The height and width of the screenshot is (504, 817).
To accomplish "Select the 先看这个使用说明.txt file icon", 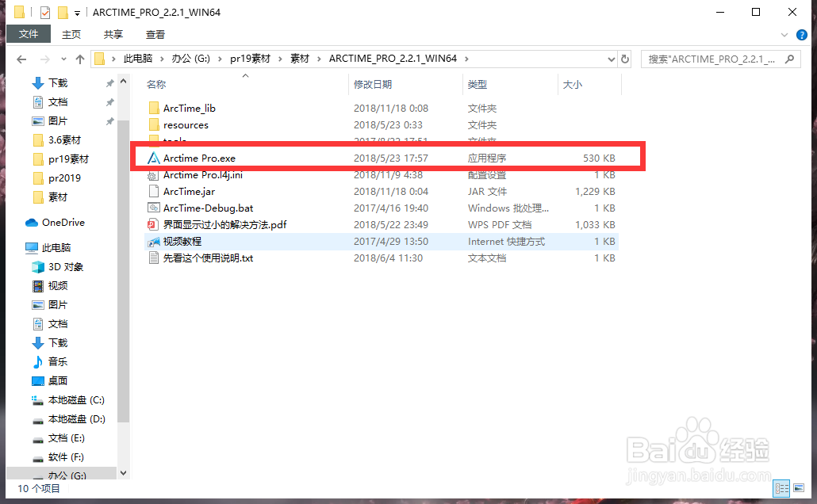I will pyautogui.click(x=154, y=258).
